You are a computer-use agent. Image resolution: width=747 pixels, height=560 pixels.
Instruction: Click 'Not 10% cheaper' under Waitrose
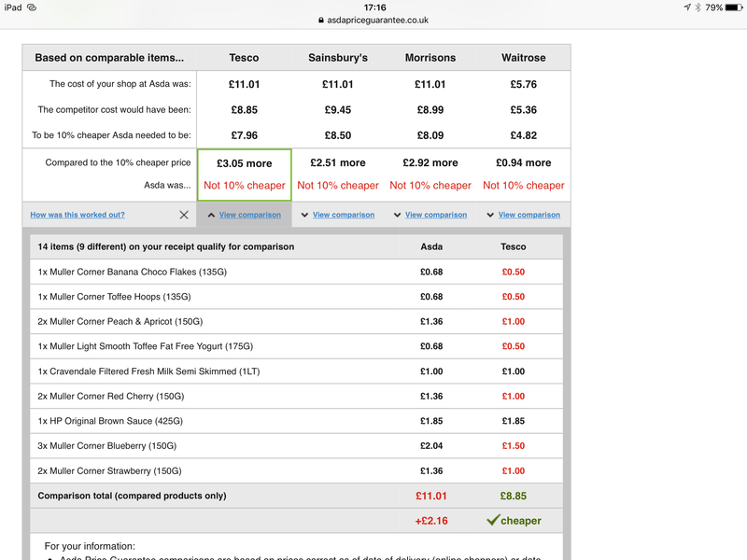click(524, 185)
